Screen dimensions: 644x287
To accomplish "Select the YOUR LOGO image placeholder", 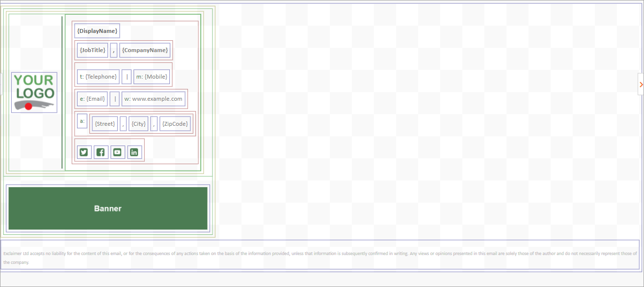I will pos(34,92).
